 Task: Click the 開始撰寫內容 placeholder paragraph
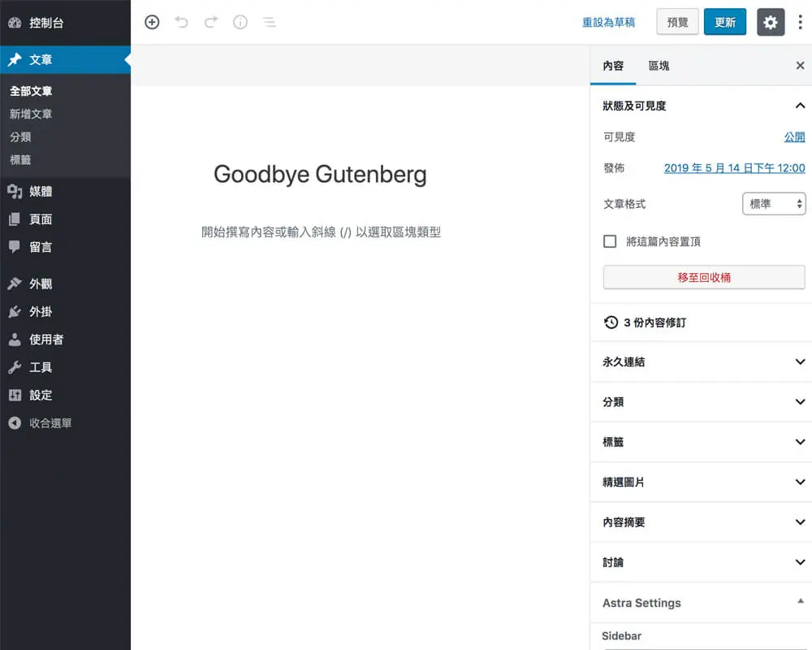tap(321, 232)
